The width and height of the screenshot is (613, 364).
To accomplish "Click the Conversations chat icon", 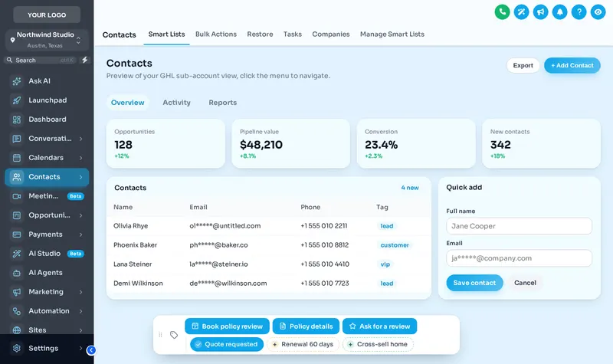I will coord(17,139).
